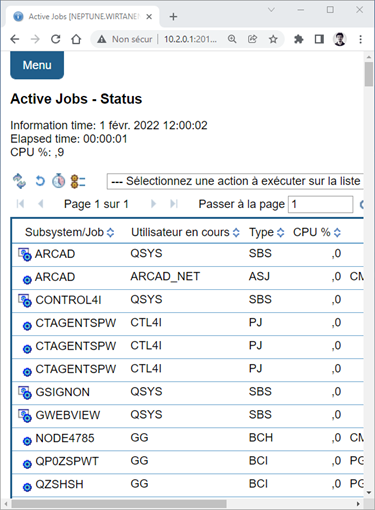Click QZSHSH job icon
Image resolution: width=375 pixels, height=510 pixels.
pyautogui.click(x=27, y=487)
